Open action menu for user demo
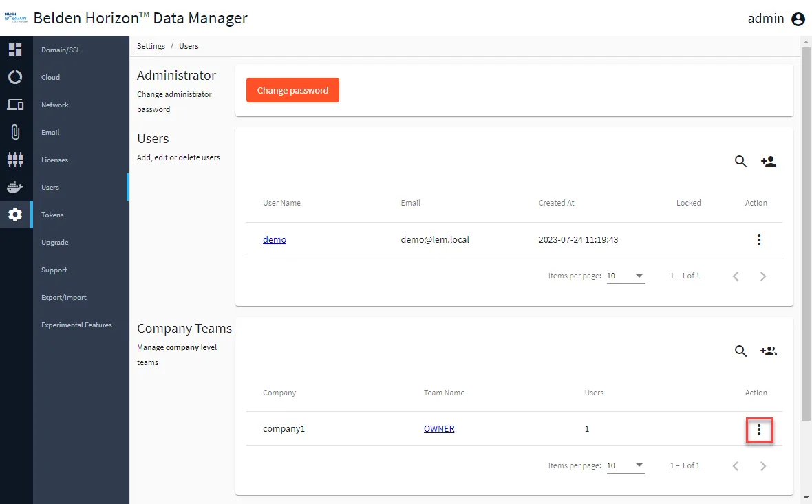 click(x=758, y=239)
